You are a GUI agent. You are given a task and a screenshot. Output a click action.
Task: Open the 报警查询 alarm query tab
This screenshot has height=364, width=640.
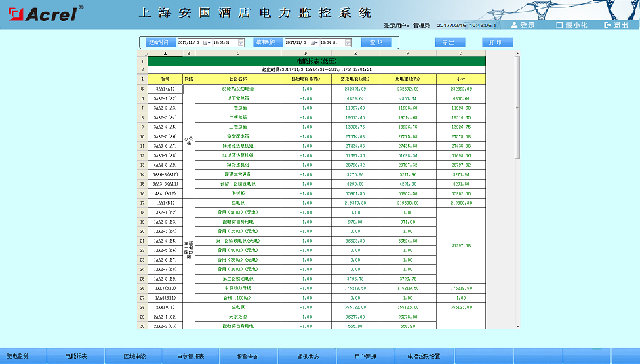(x=247, y=356)
